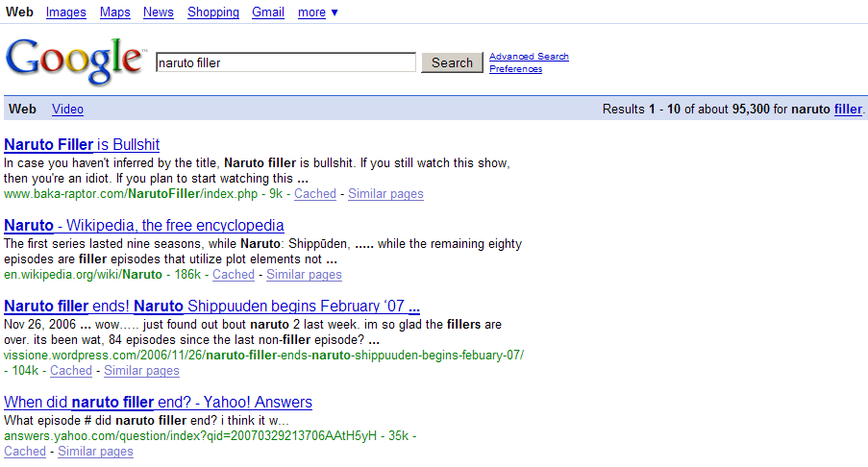The image size is (868, 467).
Task: Open 'When did naruto filler end?' Yahoo Answers result
Action: click(158, 403)
